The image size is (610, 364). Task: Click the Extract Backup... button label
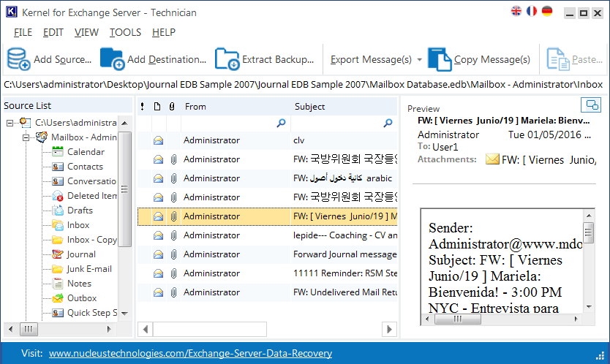[278, 59]
